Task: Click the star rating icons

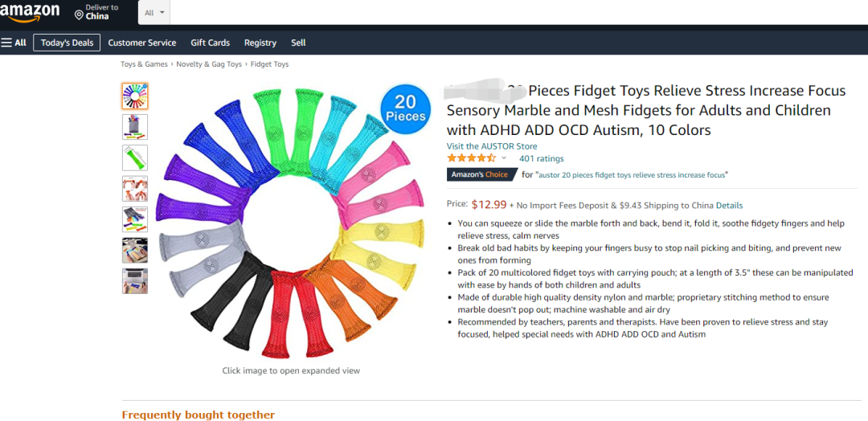Action: point(472,158)
